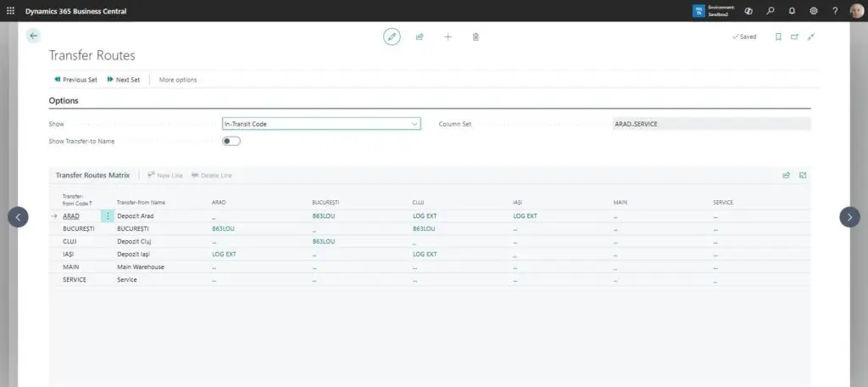Click the MAIN column header
The image size is (868, 387).
point(620,202)
